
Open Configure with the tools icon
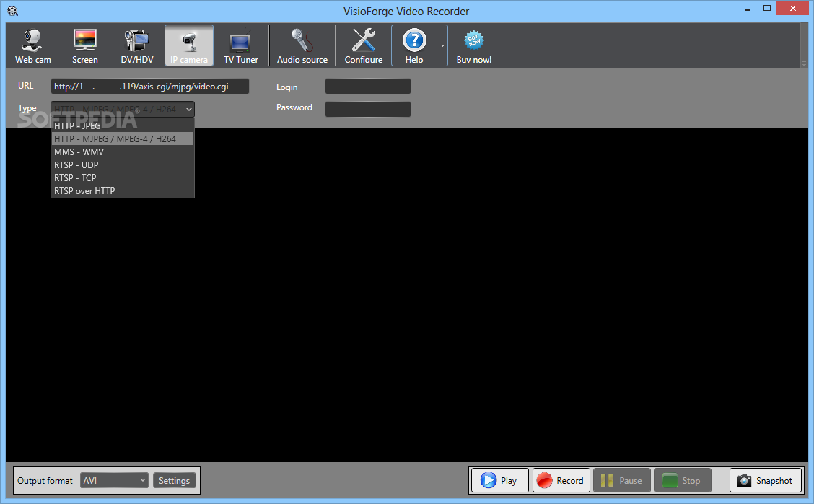tap(364, 45)
